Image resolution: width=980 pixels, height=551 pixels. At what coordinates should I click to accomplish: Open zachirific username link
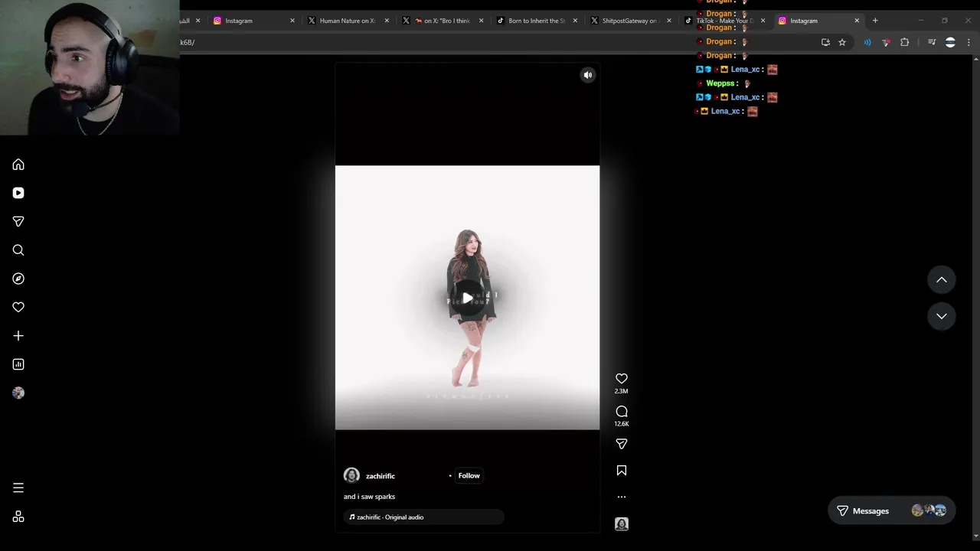coord(381,476)
